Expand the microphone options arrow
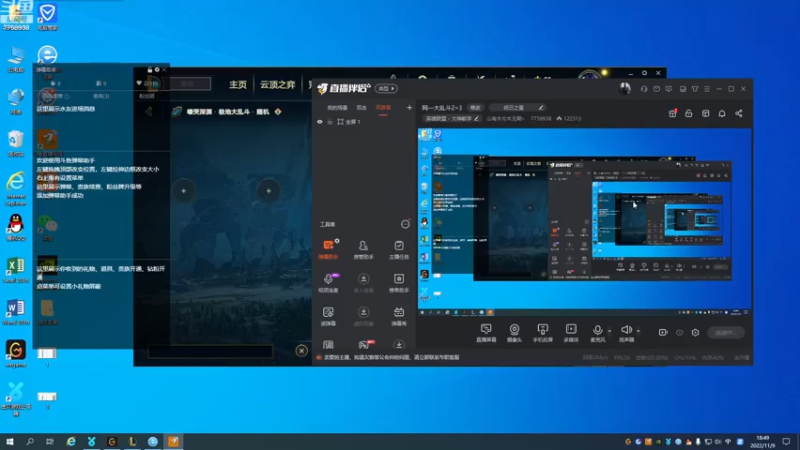This screenshot has height=450, width=800. coord(610,331)
